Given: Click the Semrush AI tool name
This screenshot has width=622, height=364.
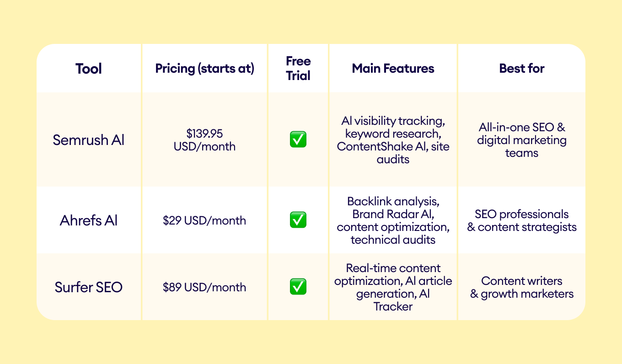Looking at the screenshot, I should (89, 140).
